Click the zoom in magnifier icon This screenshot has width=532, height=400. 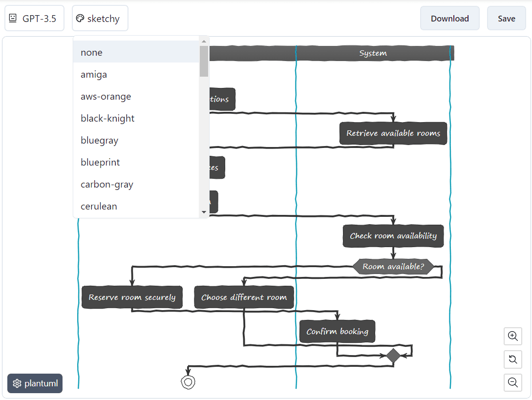point(512,336)
